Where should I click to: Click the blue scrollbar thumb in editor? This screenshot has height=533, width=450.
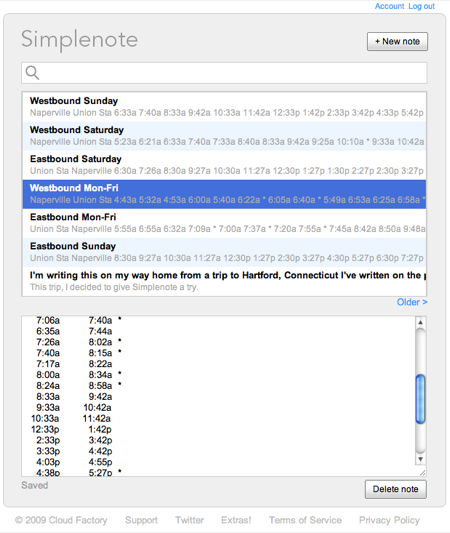[420, 399]
